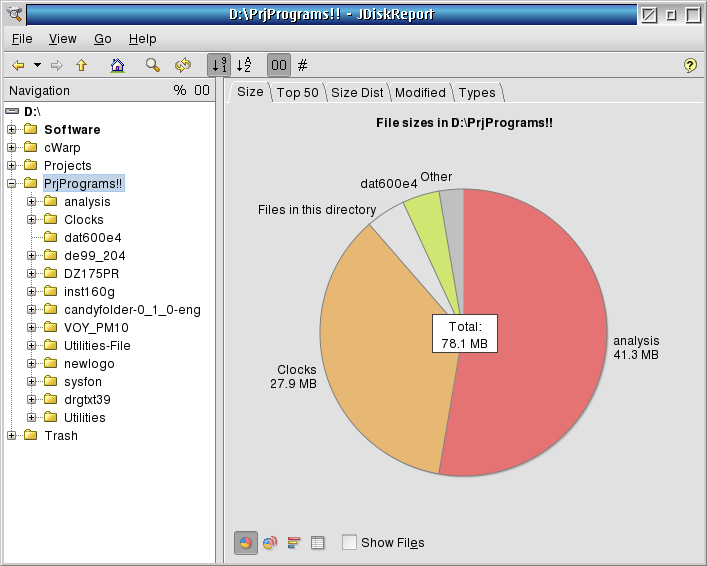This screenshot has width=707, height=566.
Task: Enable the Show Files checkbox
Action: [x=349, y=542]
